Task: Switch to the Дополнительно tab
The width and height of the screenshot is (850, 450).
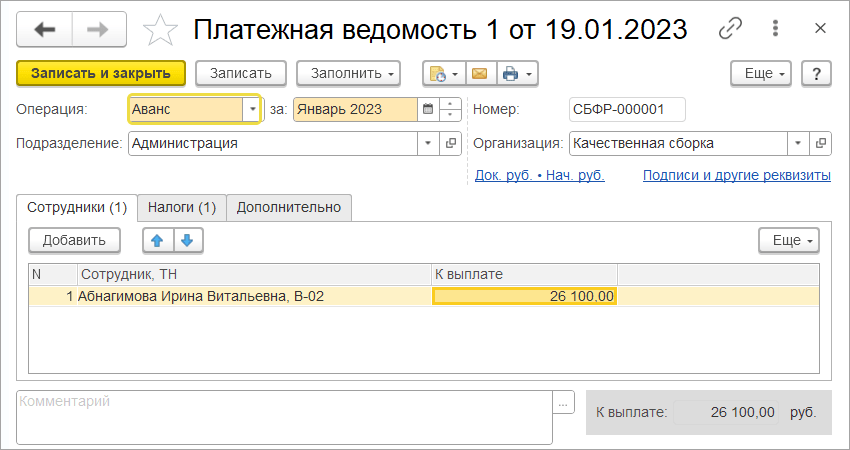Action: coord(289,208)
